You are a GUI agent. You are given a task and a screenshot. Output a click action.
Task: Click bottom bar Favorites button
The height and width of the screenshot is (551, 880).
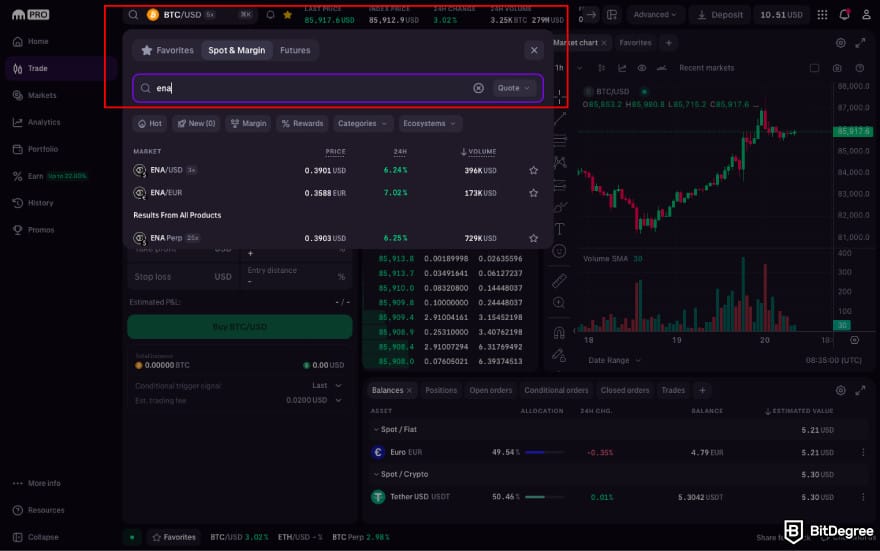point(174,537)
